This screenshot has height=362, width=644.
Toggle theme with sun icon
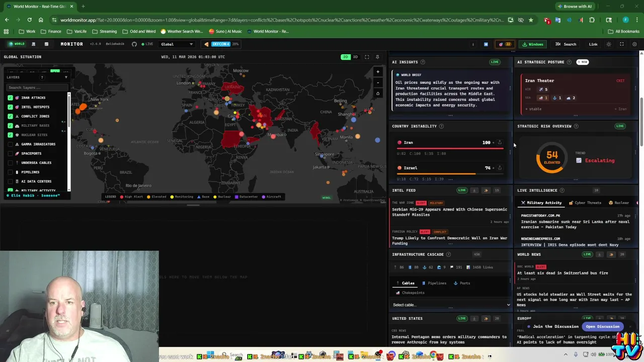click(x=609, y=44)
